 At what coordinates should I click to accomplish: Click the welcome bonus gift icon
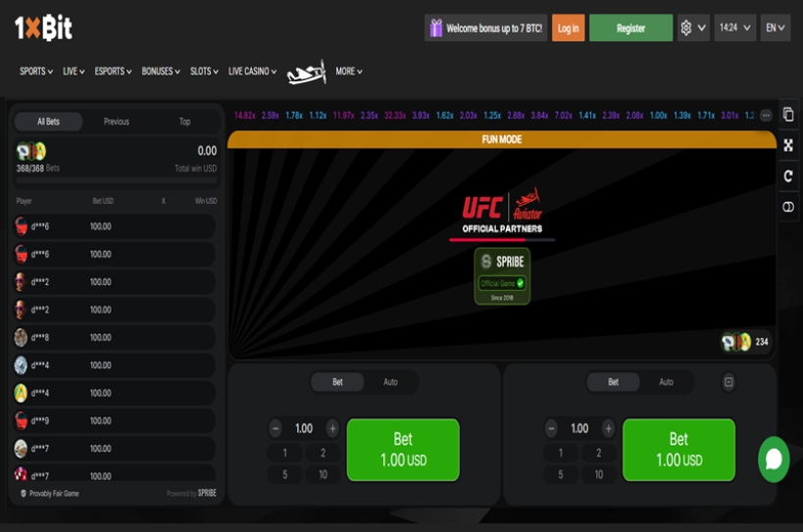tap(435, 28)
